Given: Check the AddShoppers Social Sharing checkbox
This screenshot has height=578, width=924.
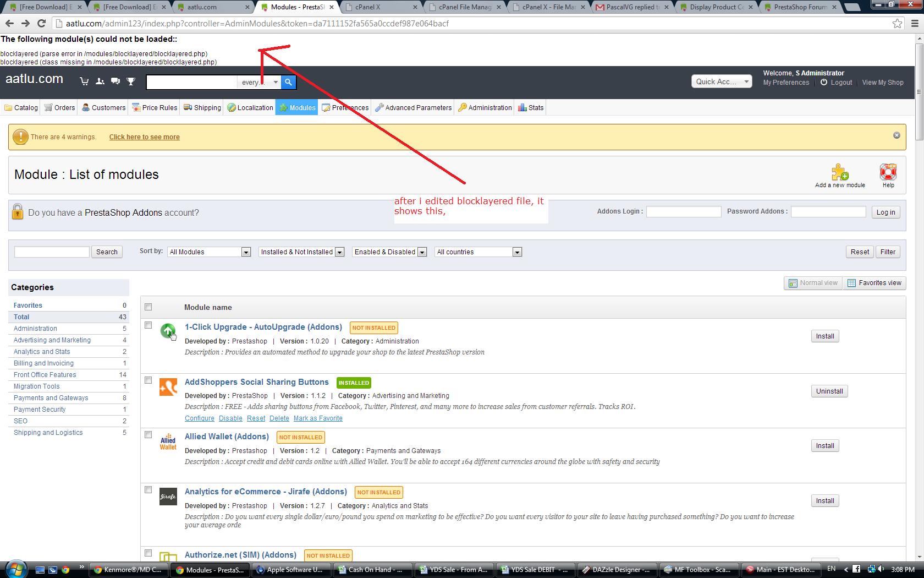Looking at the screenshot, I should pyautogui.click(x=148, y=380).
